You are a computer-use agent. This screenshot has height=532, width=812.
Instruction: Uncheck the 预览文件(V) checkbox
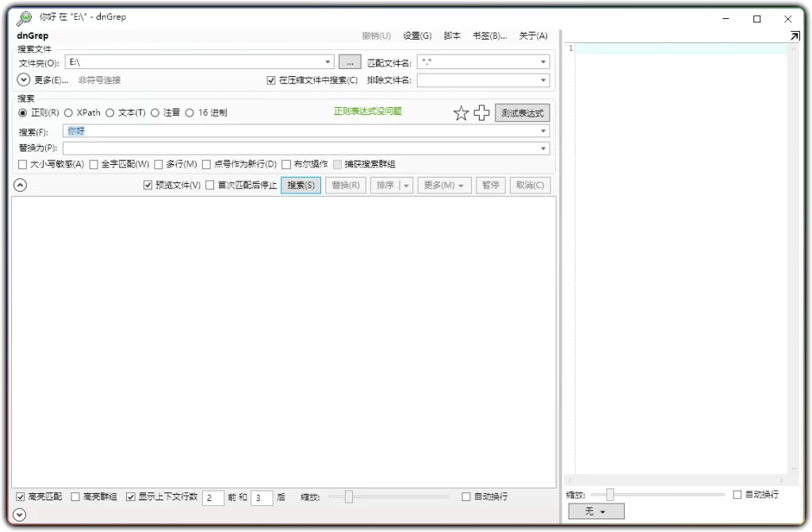[147, 184]
